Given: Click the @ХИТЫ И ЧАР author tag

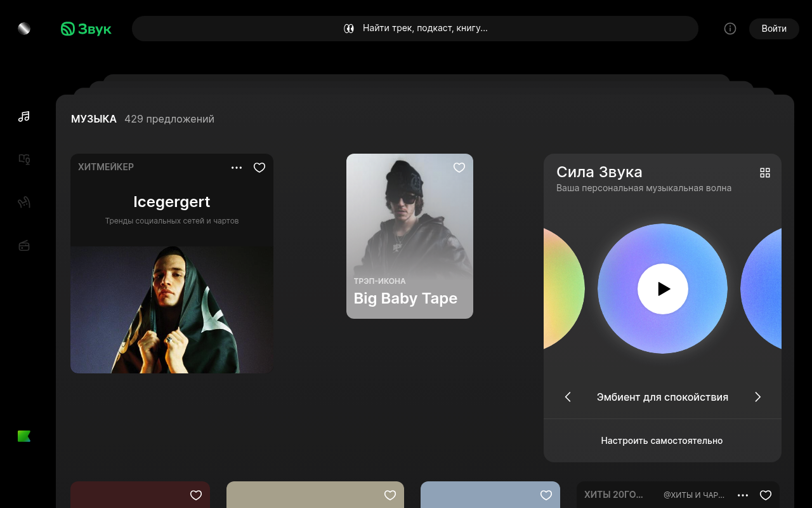Looking at the screenshot, I should pos(694,495).
